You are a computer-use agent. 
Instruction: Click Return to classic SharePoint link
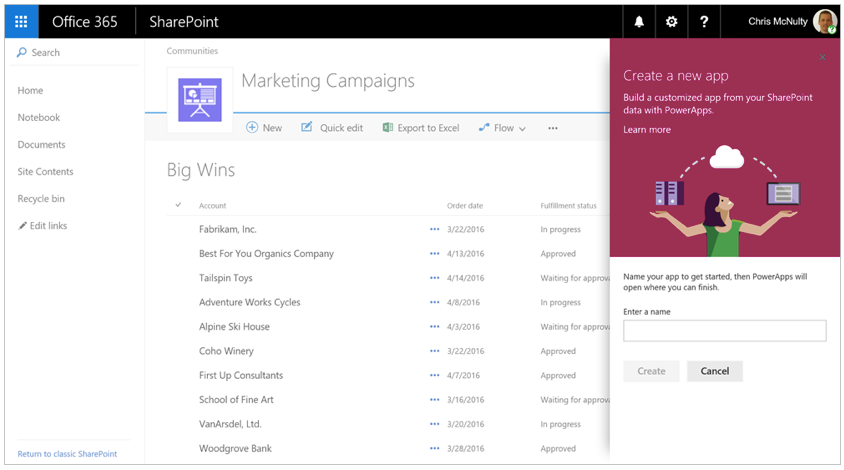[x=67, y=454]
